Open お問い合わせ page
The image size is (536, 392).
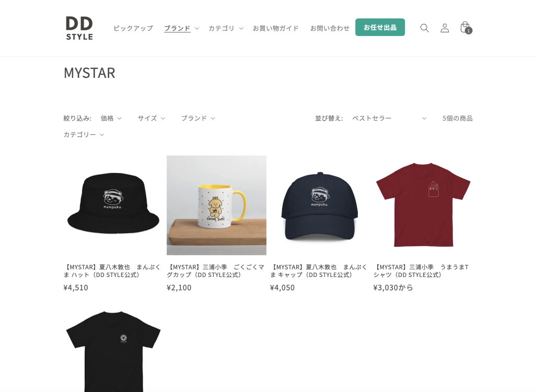[330, 28]
